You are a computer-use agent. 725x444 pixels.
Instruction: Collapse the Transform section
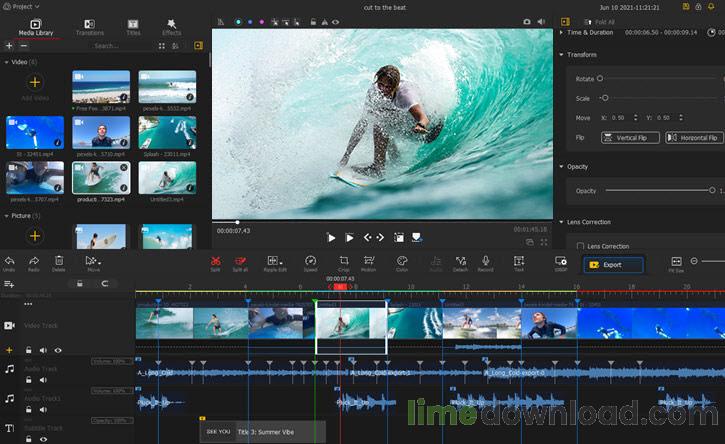coord(561,55)
